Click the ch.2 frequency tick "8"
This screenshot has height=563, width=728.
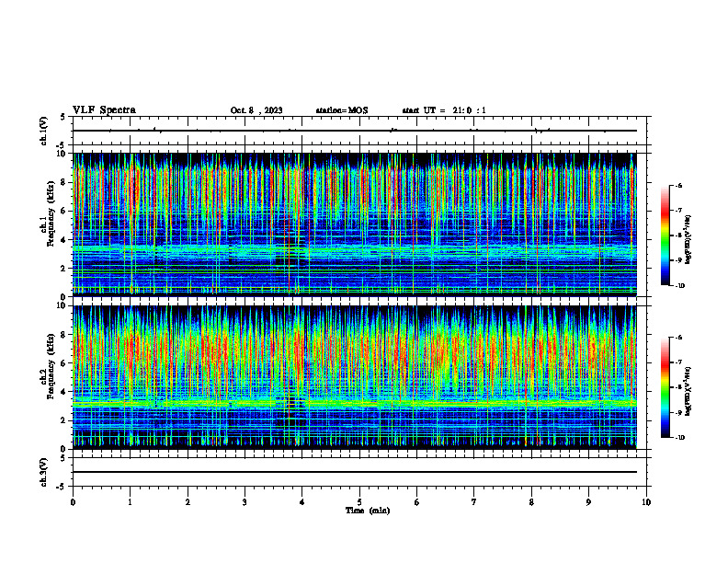click(x=64, y=335)
